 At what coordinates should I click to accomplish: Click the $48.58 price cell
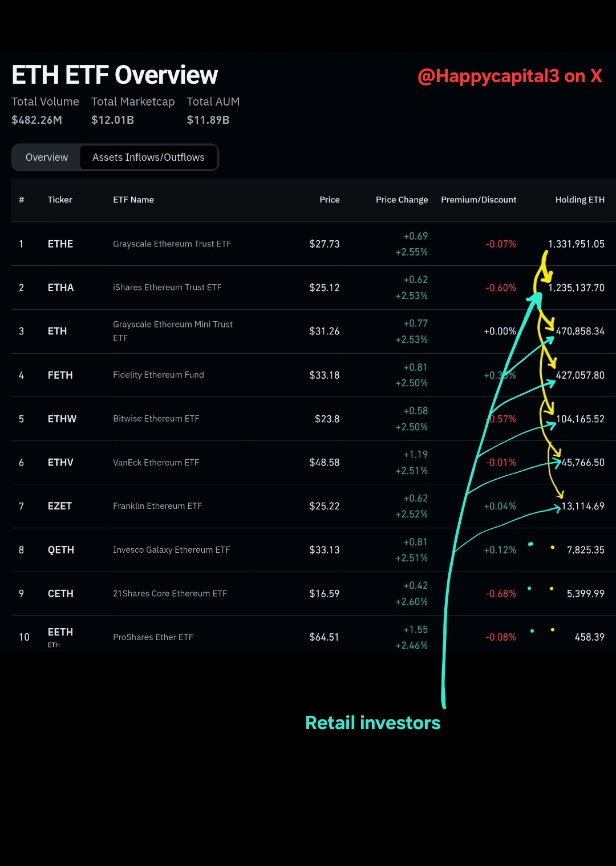click(325, 463)
